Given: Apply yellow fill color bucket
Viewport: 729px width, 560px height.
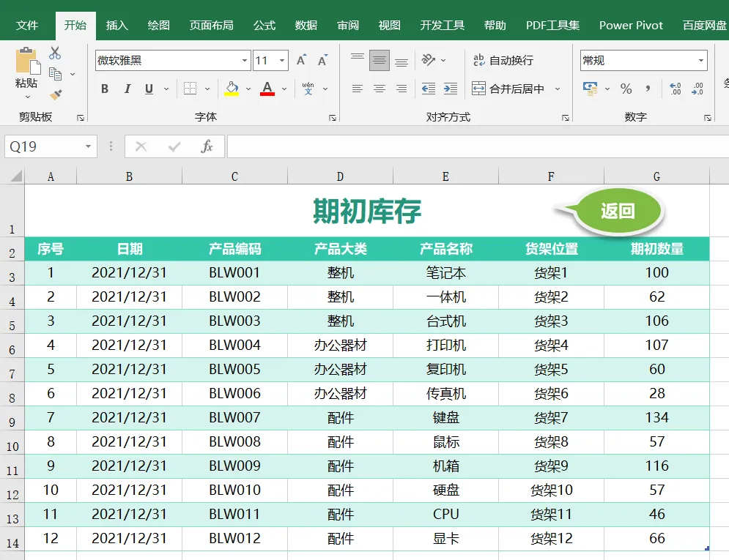Looking at the screenshot, I should (x=232, y=89).
